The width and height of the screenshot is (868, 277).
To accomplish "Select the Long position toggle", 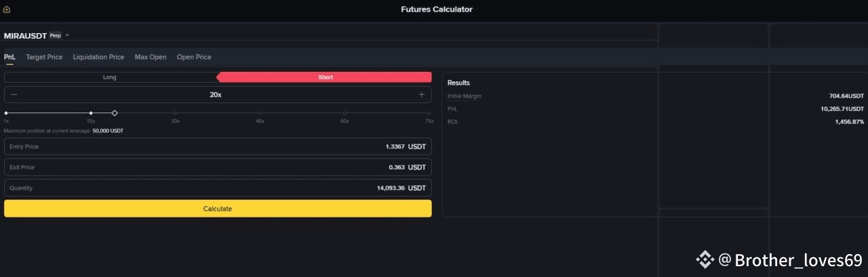I will (110, 77).
